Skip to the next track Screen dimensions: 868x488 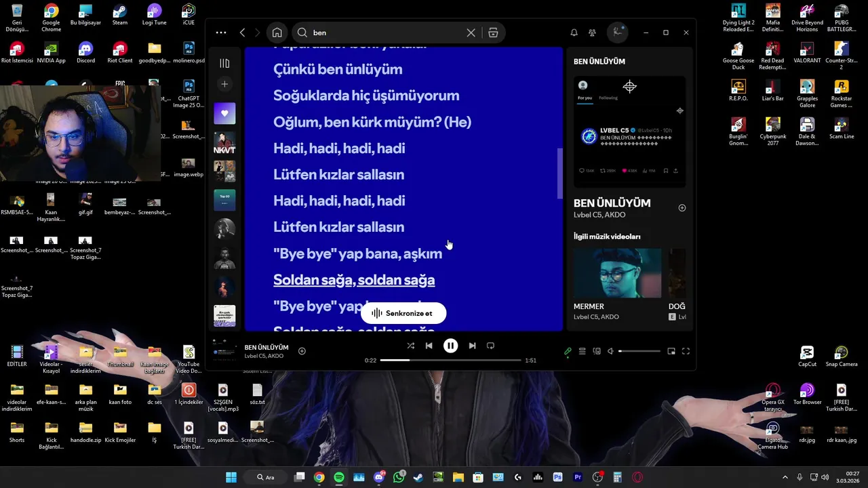[x=472, y=346]
